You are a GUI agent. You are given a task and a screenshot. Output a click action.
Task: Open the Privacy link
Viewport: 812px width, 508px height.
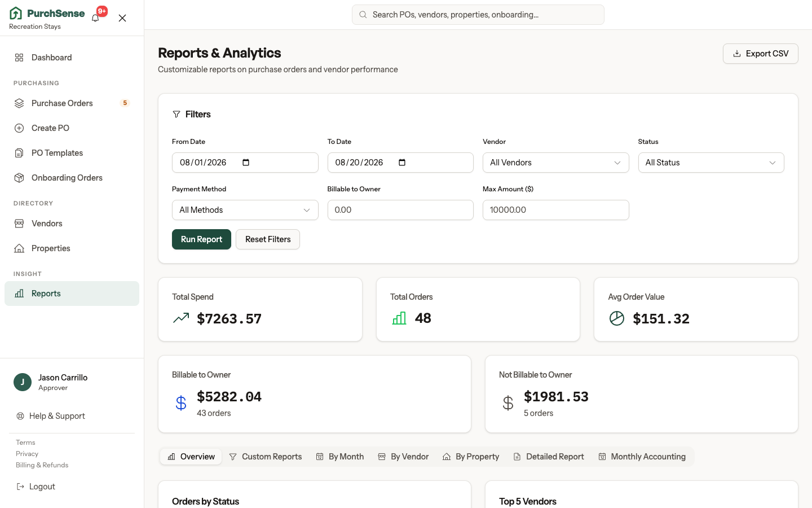(x=27, y=454)
